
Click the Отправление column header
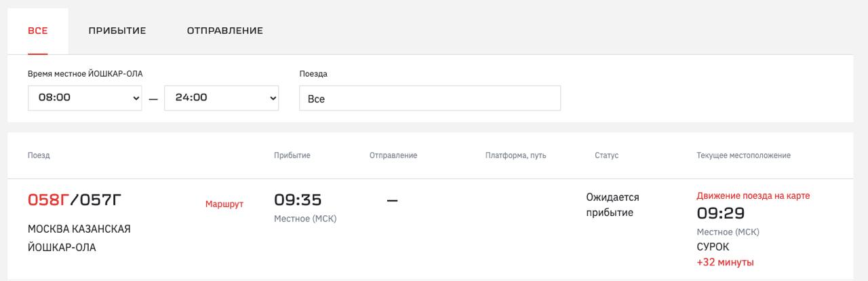pyautogui.click(x=393, y=155)
